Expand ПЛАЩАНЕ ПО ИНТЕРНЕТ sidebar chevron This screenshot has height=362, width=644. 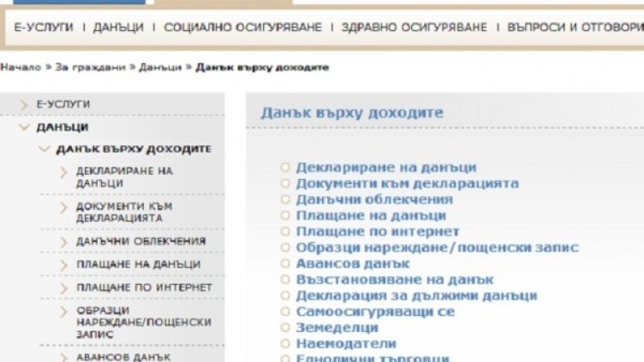point(63,288)
